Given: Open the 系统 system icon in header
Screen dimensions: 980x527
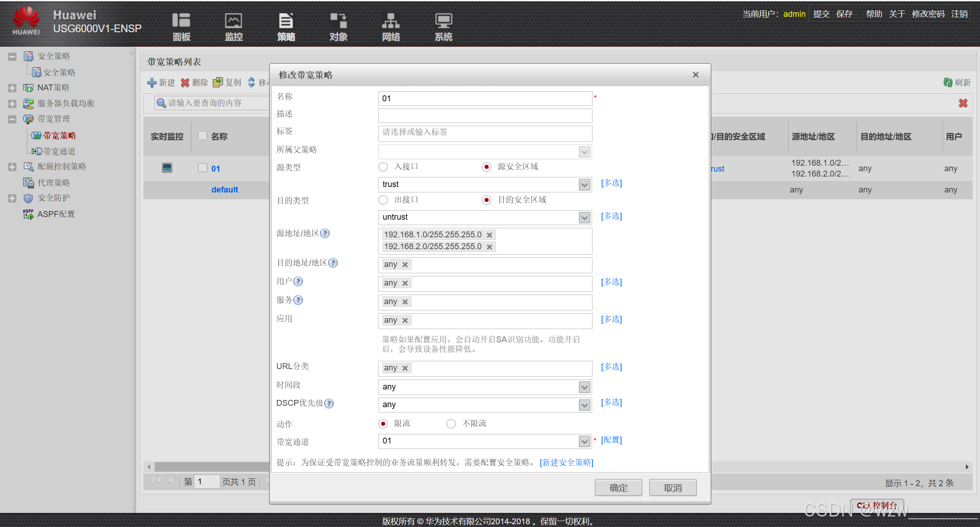Looking at the screenshot, I should [x=443, y=21].
